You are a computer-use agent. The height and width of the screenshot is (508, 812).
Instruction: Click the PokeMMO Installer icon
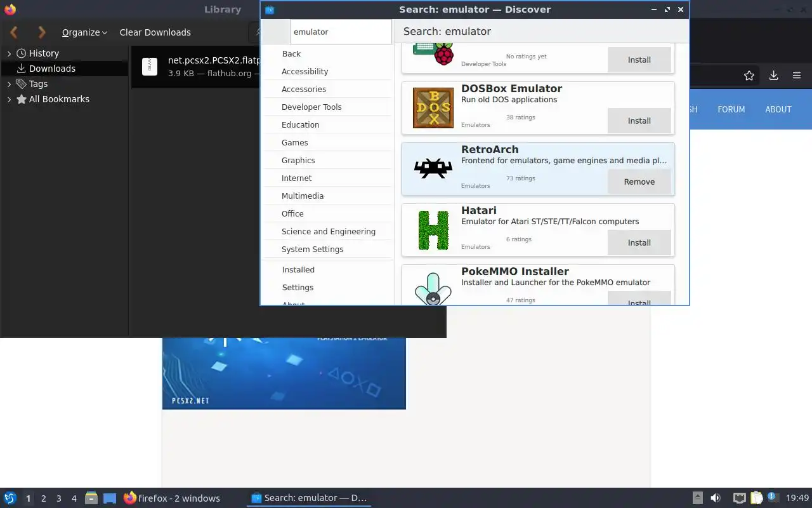pos(433,289)
